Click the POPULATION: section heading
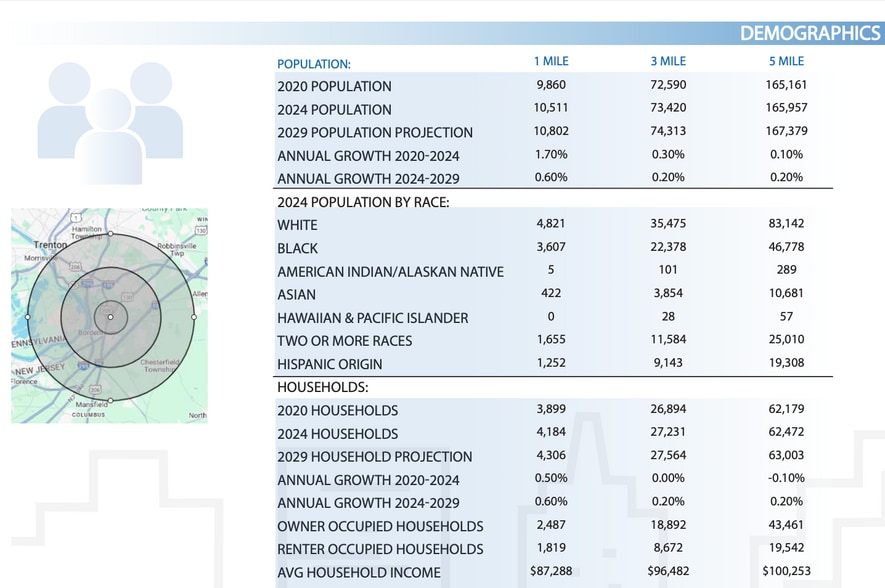This screenshot has width=885, height=588. pos(314,64)
